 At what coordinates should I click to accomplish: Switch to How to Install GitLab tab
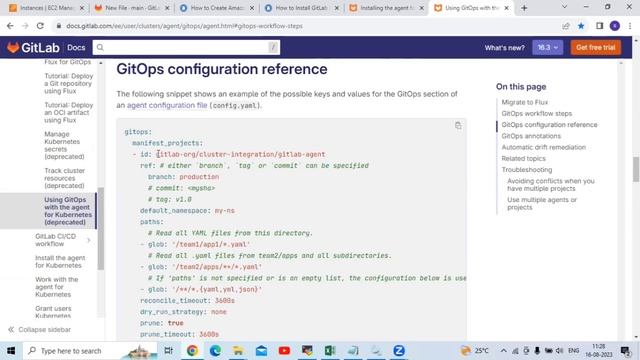(302, 8)
